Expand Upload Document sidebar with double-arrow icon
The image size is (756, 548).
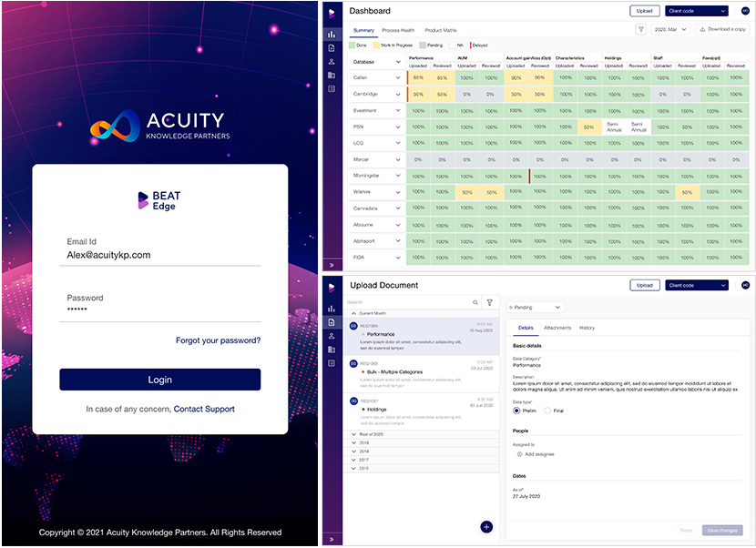332,539
